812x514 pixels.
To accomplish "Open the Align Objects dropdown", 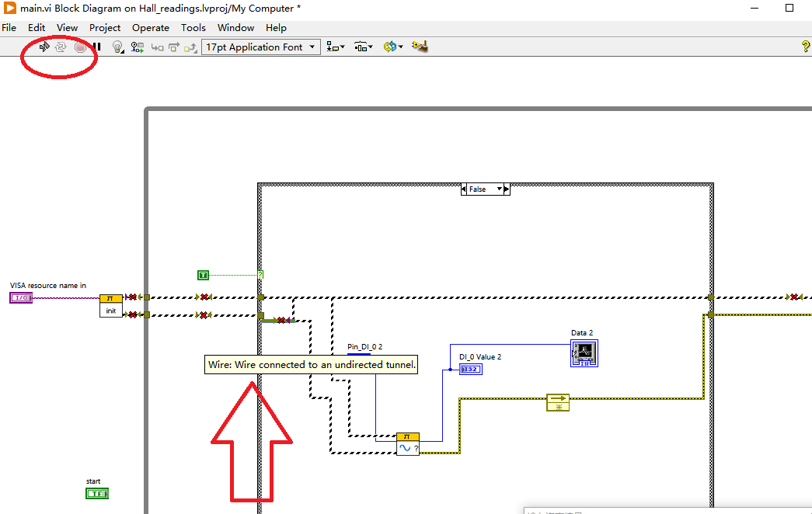I will coord(336,47).
